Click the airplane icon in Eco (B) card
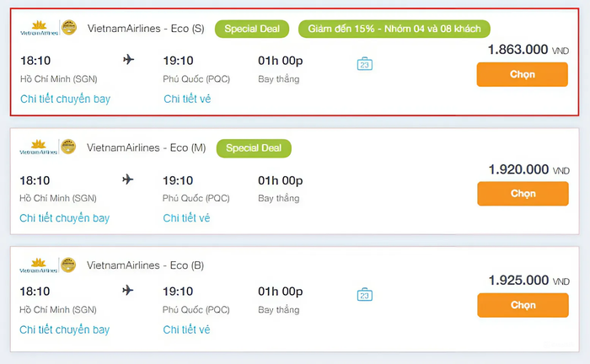 pos(128,291)
